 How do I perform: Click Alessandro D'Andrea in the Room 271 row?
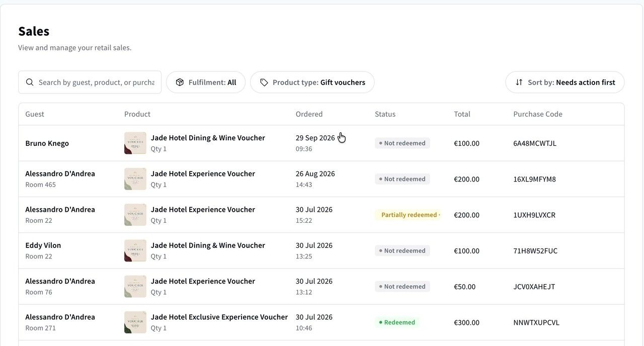pos(60,317)
